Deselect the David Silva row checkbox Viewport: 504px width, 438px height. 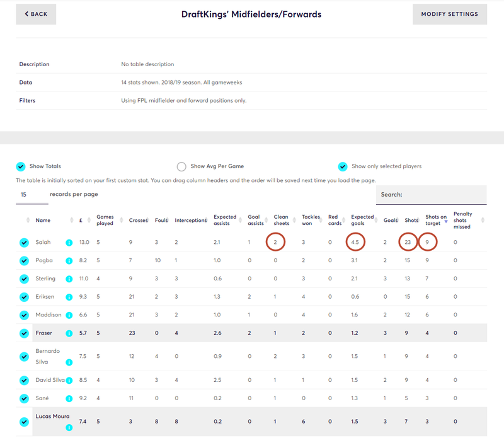(24, 381)
